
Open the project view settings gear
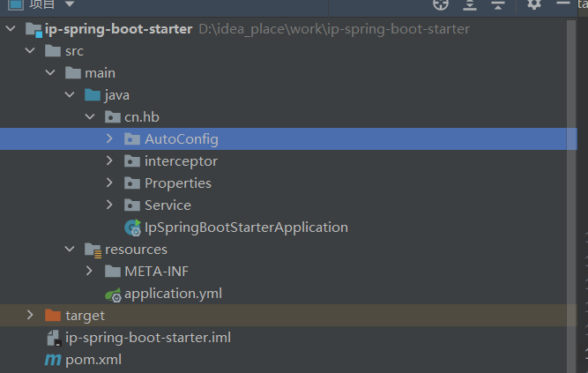(534, 4)
